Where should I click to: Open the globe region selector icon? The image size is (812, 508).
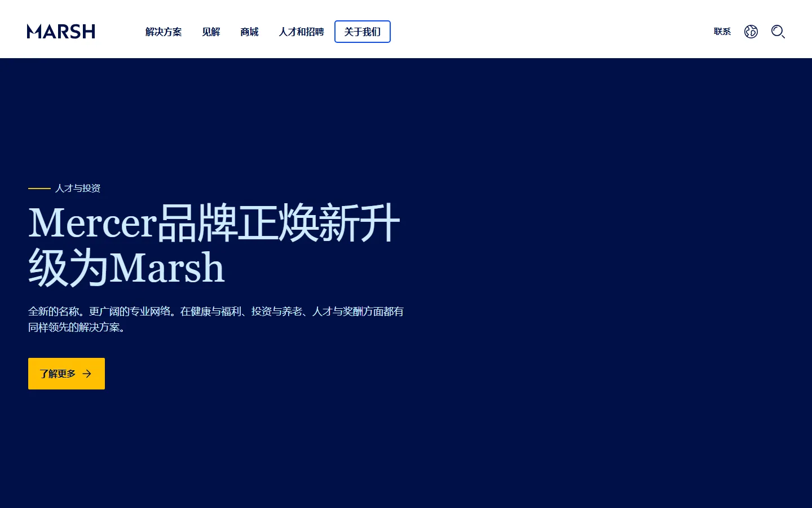coord(751,32)
